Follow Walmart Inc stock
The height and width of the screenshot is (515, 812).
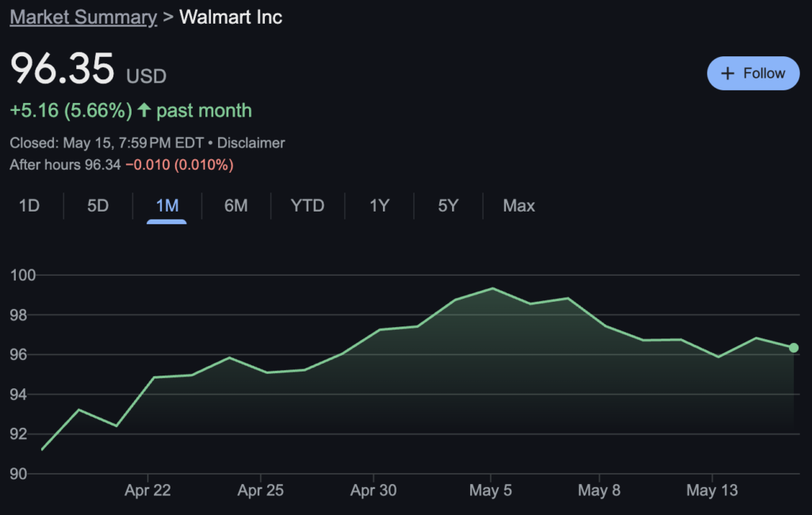tap(753, 73)
